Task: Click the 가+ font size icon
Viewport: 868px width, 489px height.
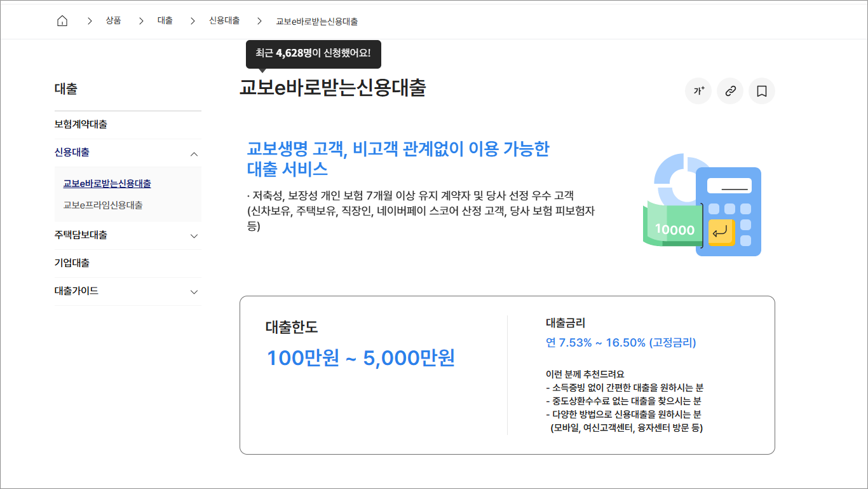Action: pos(698,91)
